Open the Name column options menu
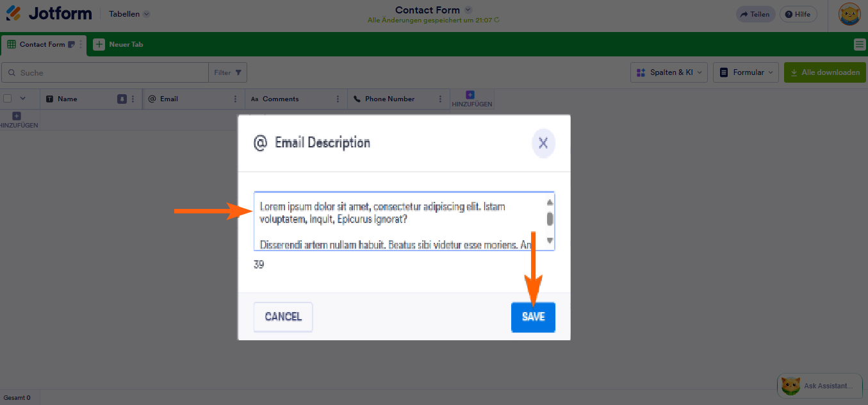This screenshot has height=405, width=868. (133, 99)
